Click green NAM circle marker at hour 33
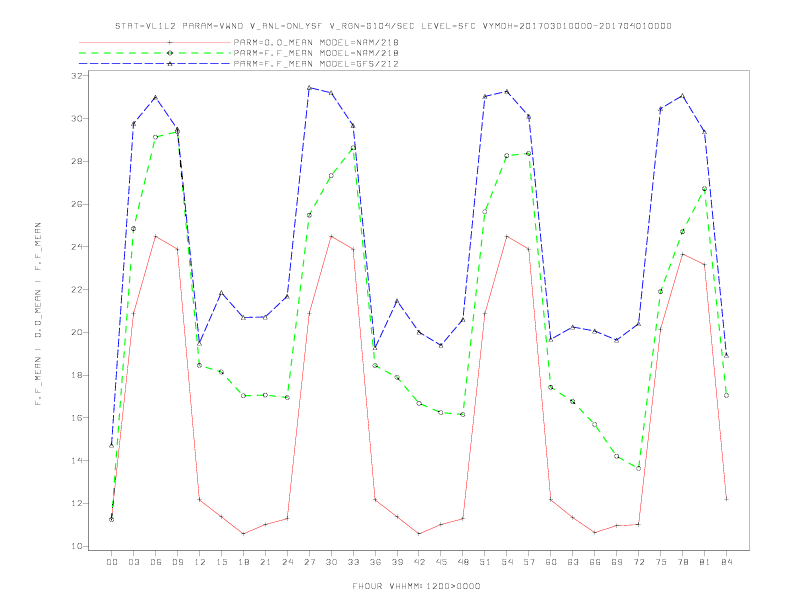792x612 pixels. click(x=354, y=148)
